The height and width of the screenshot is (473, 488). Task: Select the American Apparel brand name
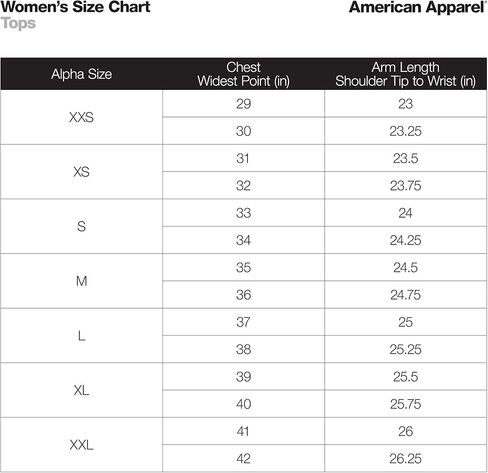click(417, 8)
